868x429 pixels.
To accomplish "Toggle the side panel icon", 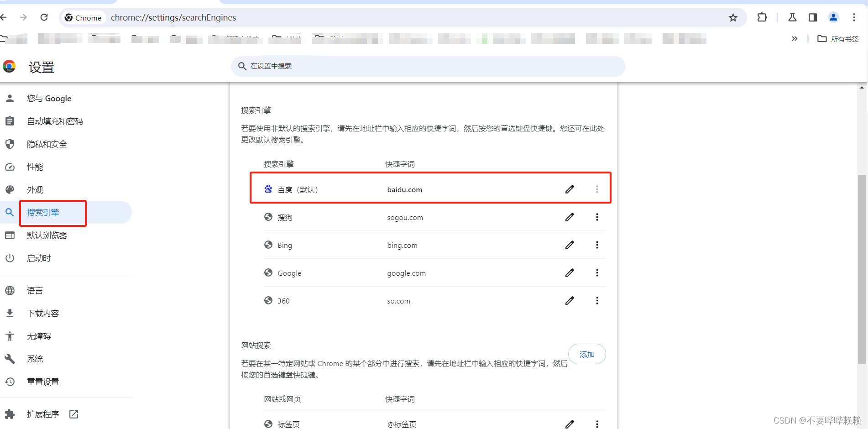I will tap(813, 17).
